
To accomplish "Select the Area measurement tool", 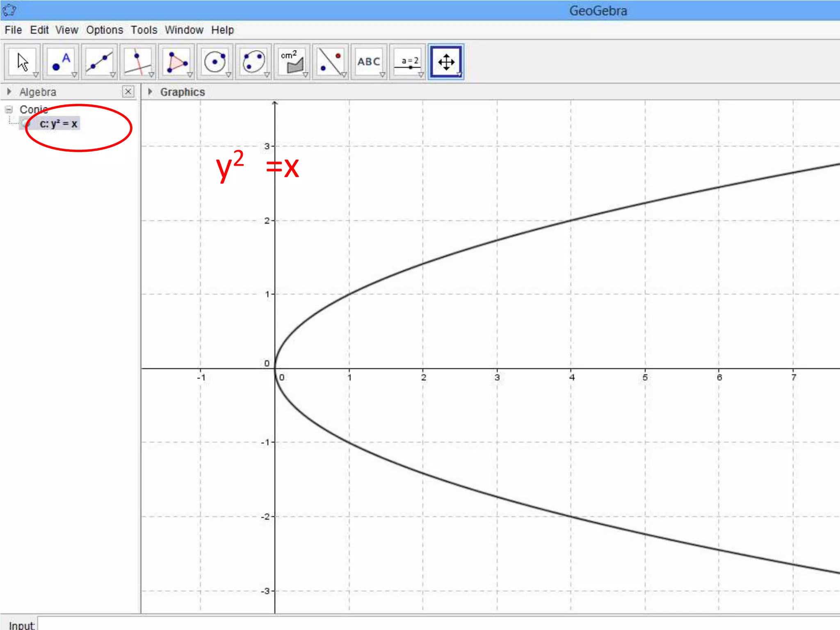I will 292,62.
